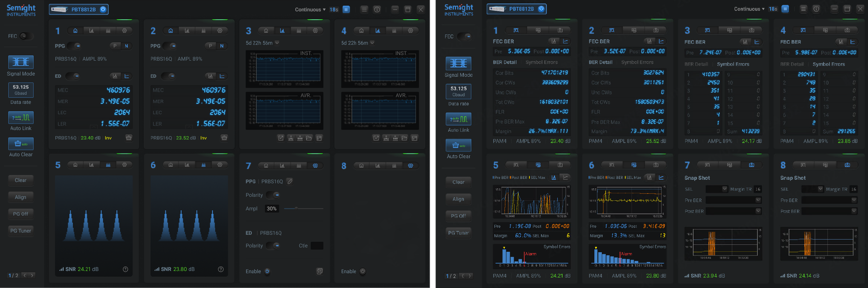
Task: Expand the 5d 22h duration dropdown in channel 3
Action: pyautogui.click(x=277, y=43)
